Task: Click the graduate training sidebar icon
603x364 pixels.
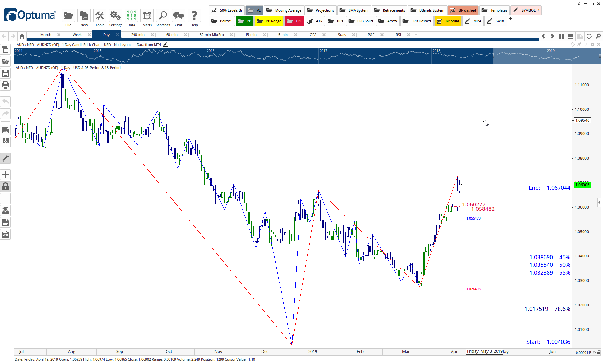Action: 5,210
